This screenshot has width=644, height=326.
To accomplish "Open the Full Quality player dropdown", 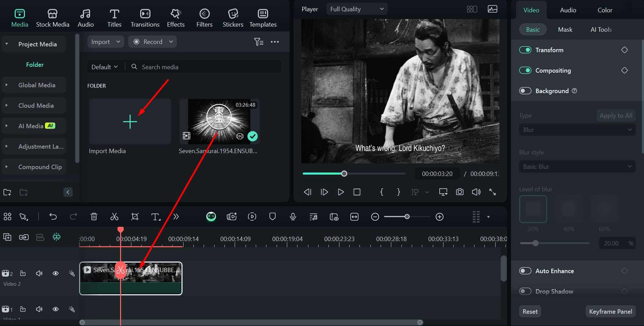I will [x=357, y=9].
